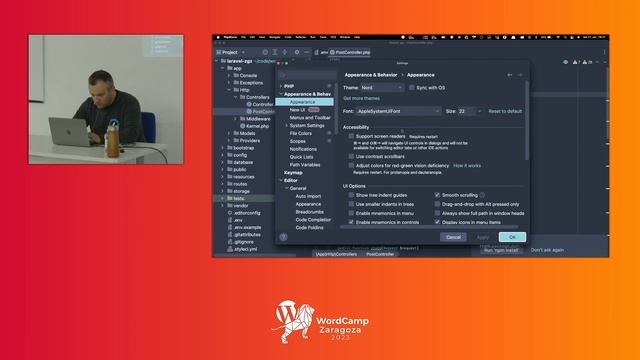Click Run 'npm install' button
Viewport: 640px width, 360px height.
pos(501,250)
